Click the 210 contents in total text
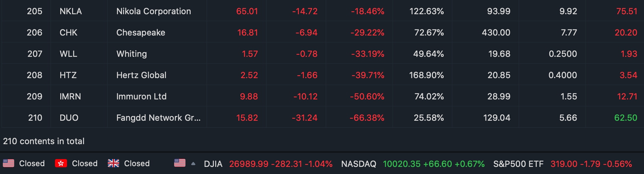 coord(44,141)
